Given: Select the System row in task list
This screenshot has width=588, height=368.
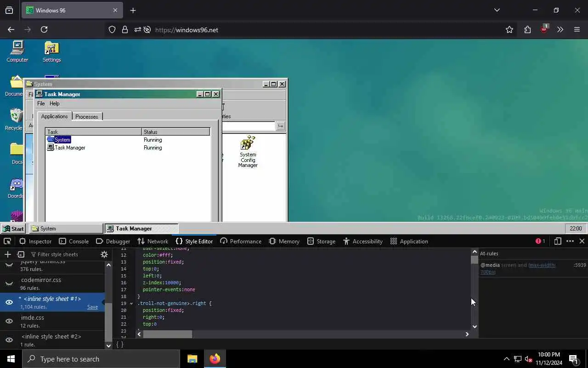Looking at the screenshot, I should [128, 140].
